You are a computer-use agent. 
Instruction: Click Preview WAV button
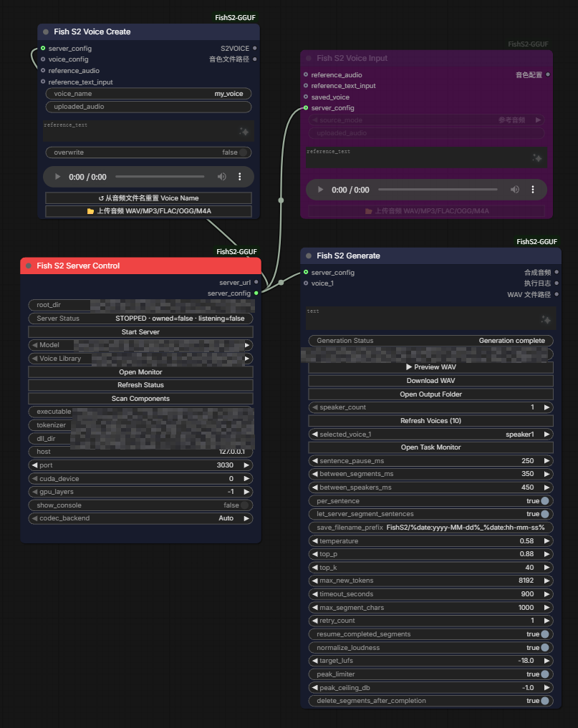[x=430, y=367]
